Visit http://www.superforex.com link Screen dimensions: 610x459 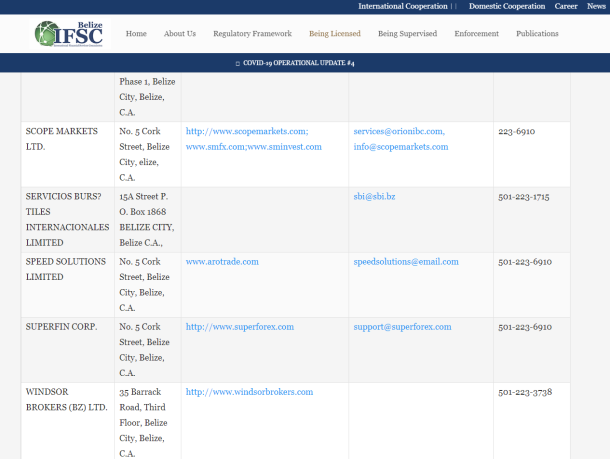pyautogui.click(x=240, y=327)
